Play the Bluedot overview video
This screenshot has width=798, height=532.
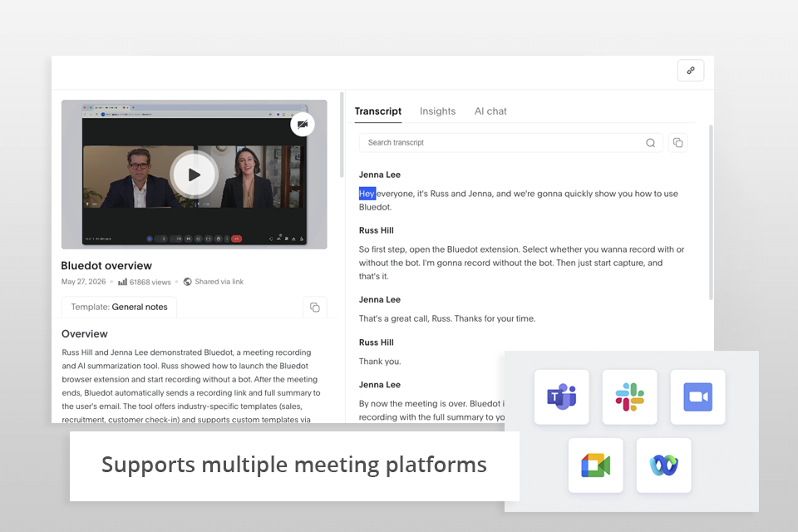[194, 175]
